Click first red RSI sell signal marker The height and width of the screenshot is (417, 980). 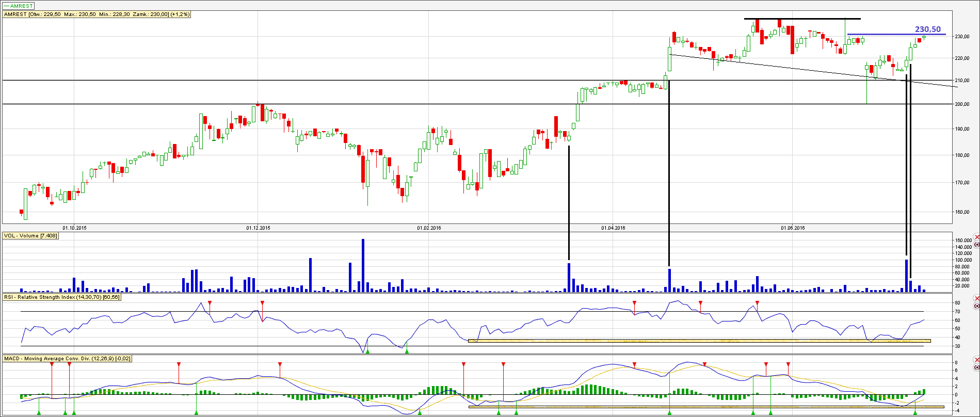click(x=210, y=303)
